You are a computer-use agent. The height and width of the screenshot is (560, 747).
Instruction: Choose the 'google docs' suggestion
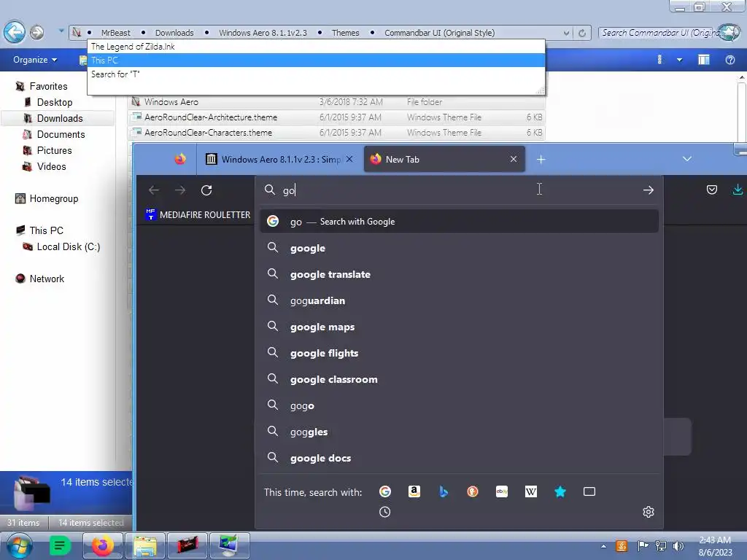460,458
